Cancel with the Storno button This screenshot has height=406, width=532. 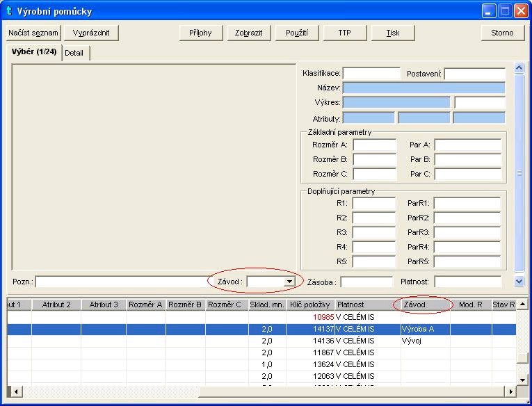(x=503, y=33)
